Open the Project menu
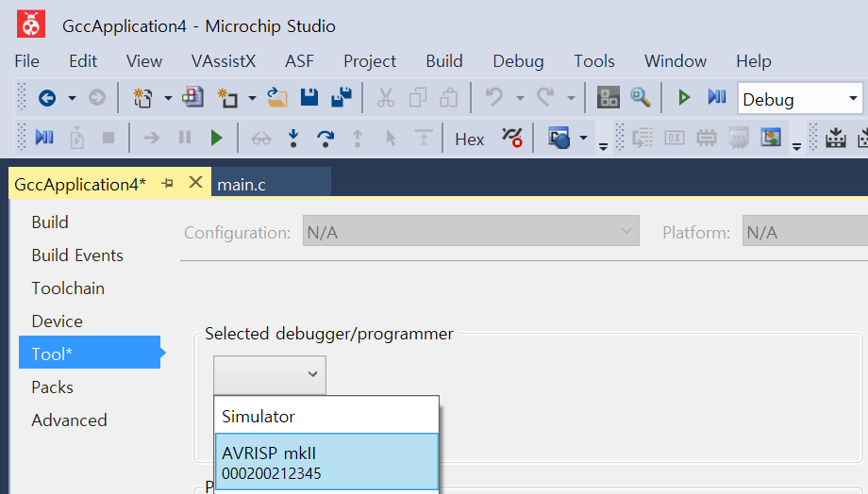The width and height of the screenshot is (868, 494). tap(370, 61)
